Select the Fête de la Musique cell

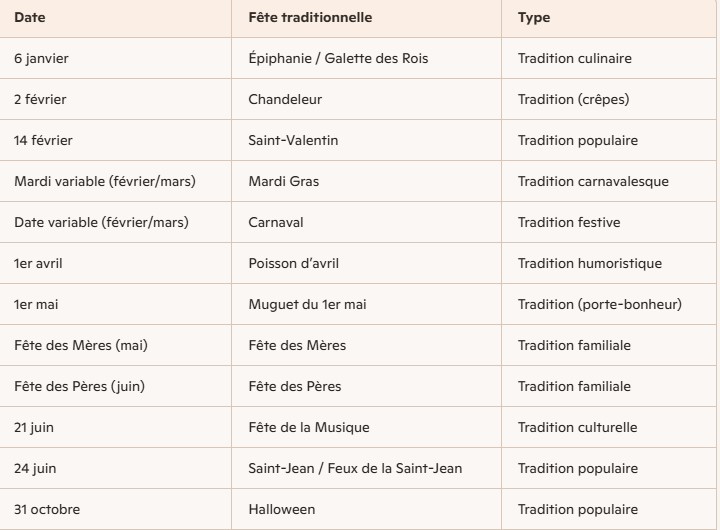[x=309, y=427]
